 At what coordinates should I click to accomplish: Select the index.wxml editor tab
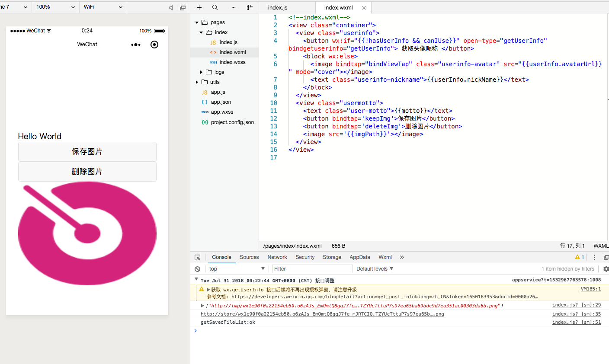click(339, 7)
